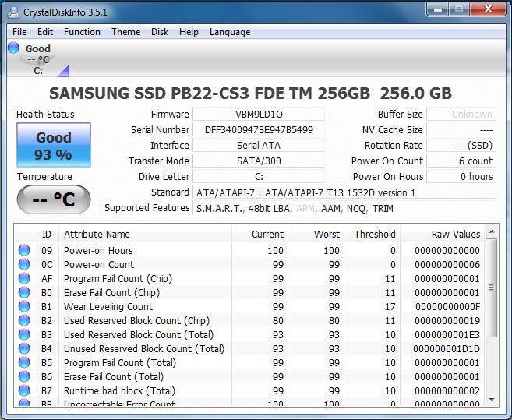This screenshot has width=512, height=420.
Task: Click attribute ID B4 cell
Action: [x=47, y=349]
